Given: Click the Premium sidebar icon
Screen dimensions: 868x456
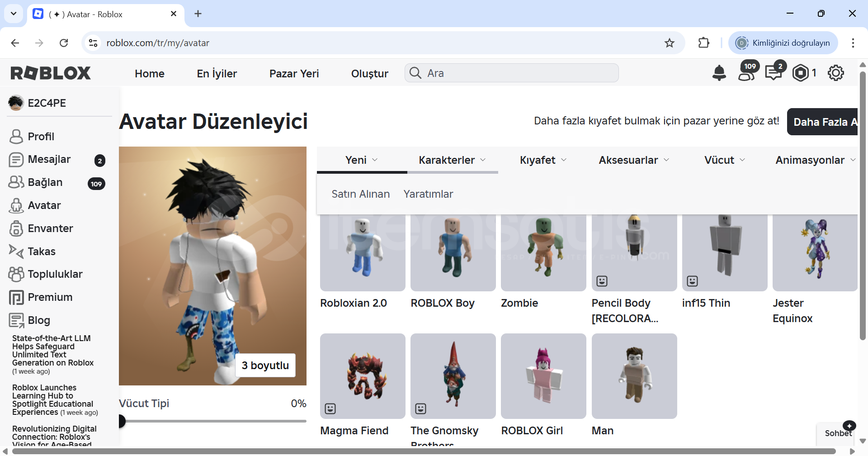Looking at the screenshot, I should click(x=16, y=297).
